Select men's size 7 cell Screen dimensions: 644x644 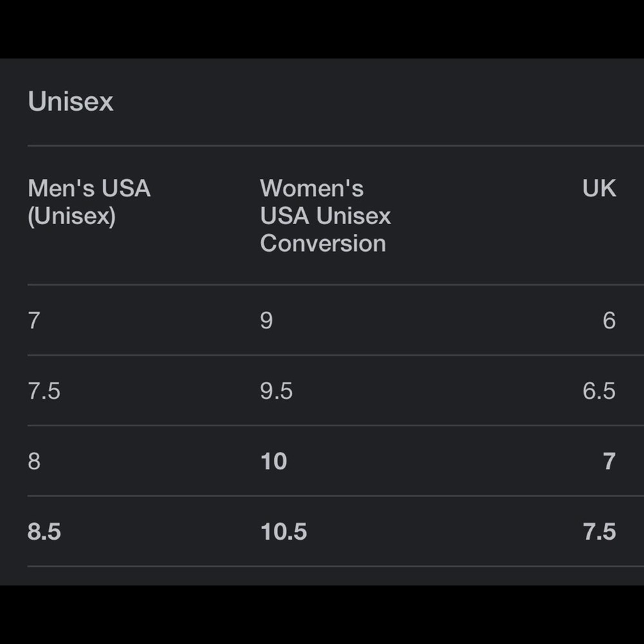[34, 320]
